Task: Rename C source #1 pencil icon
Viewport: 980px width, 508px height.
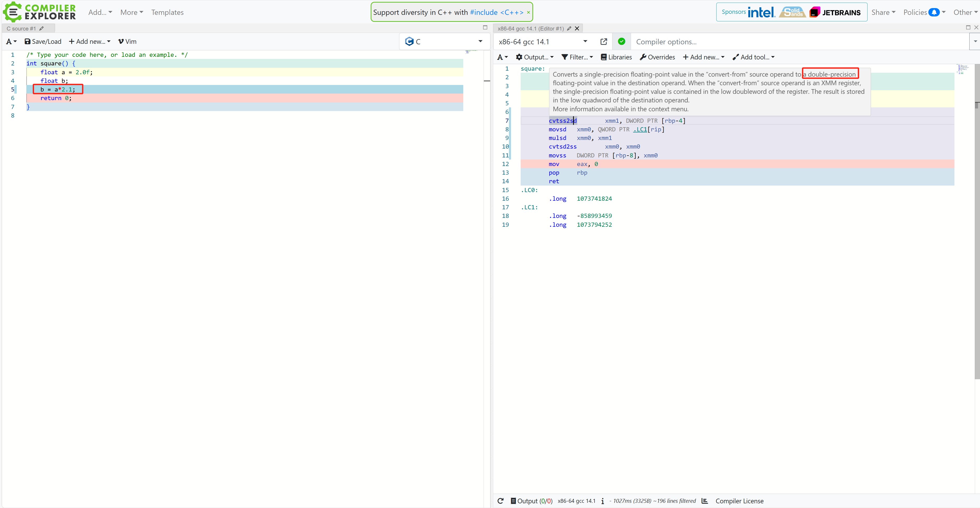Action: [41, 28]
